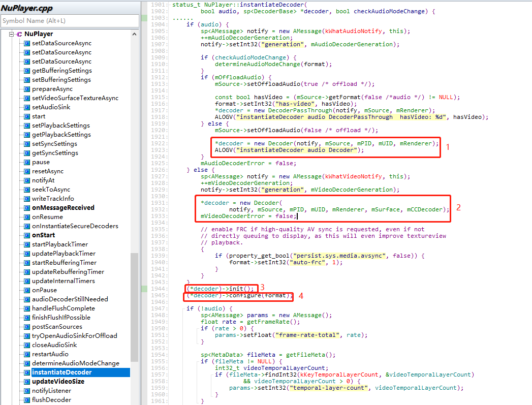Click line number 1944 in gutter
This screenshot has width=532, height=405.
point(158,289)
